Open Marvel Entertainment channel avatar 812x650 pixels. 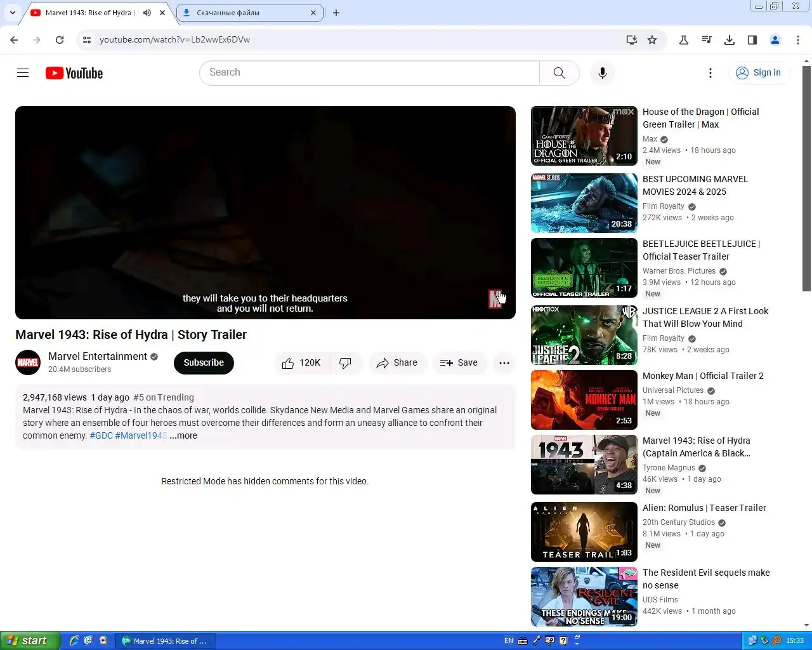(28, 362)
